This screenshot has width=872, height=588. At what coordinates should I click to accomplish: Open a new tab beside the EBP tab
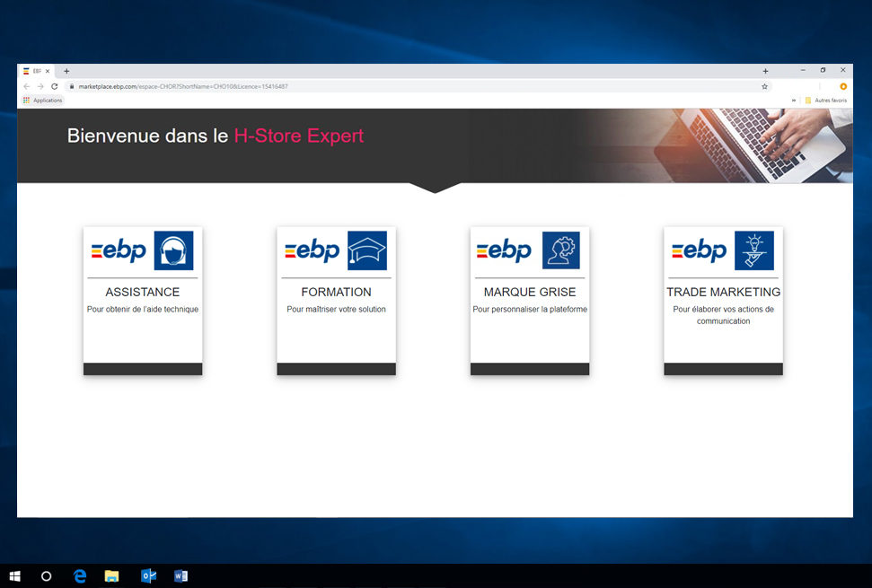click(66, 71)
